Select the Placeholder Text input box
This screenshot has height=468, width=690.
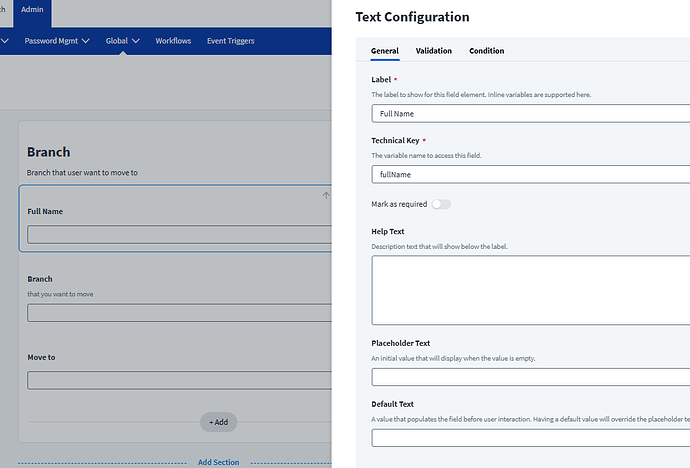tap(530, 377)
